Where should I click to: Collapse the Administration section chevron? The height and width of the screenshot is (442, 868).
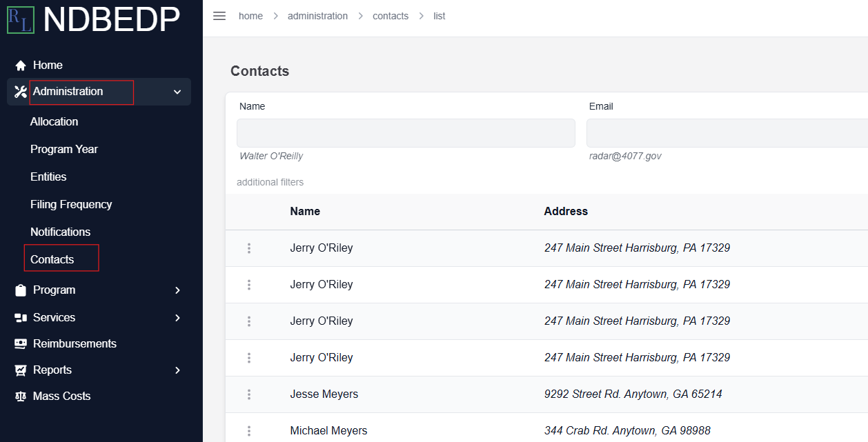177,92
